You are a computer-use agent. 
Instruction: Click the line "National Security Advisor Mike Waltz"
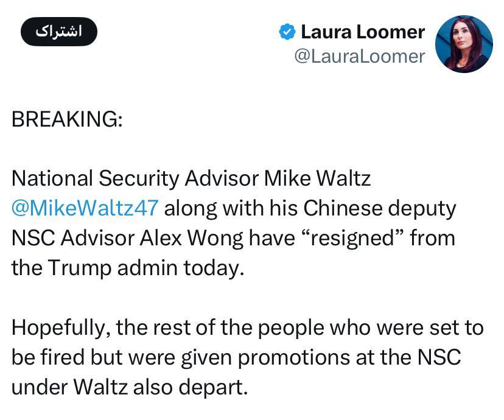[x=191, y=179]
